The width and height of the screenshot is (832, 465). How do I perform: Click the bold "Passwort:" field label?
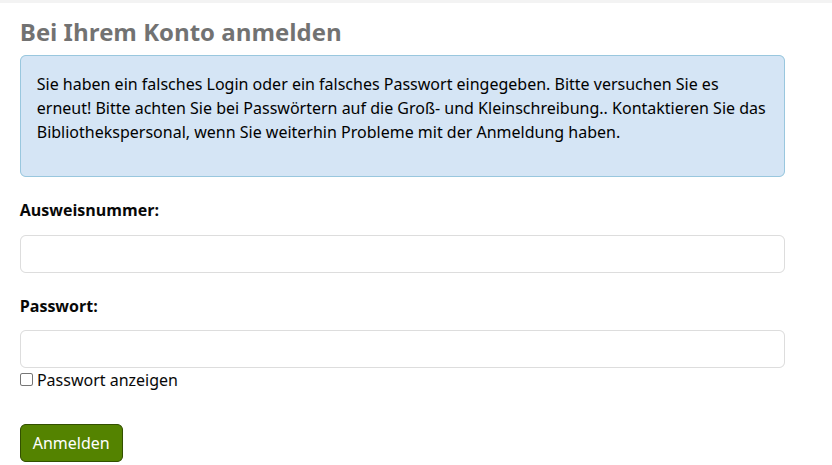point(59,306)
